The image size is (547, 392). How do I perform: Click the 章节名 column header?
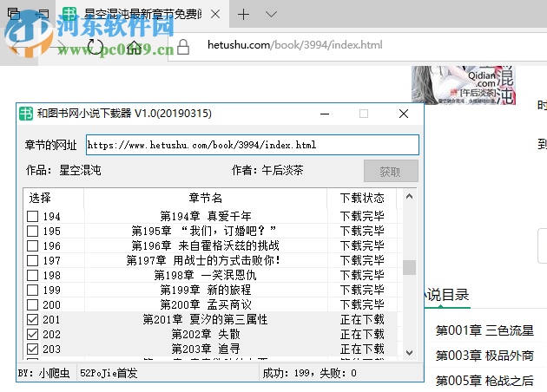point(206,199)
